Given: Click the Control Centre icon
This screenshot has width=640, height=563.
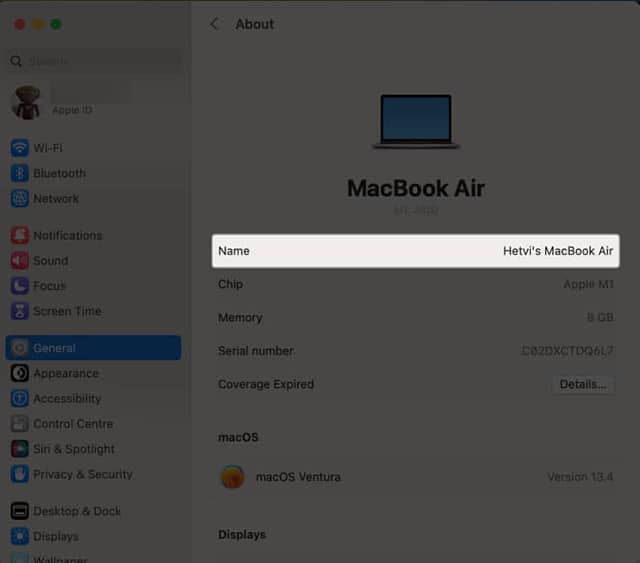Looking at the screenshot, I should (20, 424).
